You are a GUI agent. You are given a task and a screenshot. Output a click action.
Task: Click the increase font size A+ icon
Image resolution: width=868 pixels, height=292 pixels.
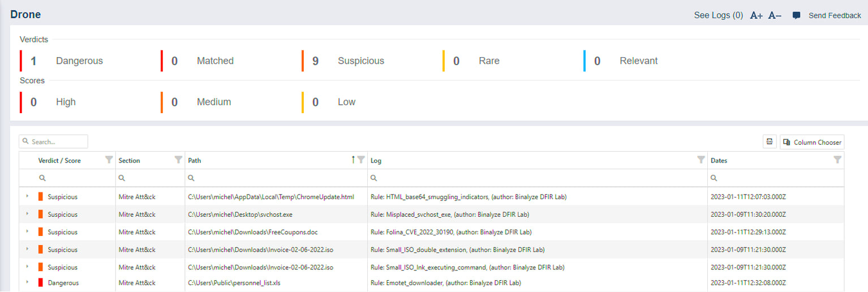click(x=757, y=16)
